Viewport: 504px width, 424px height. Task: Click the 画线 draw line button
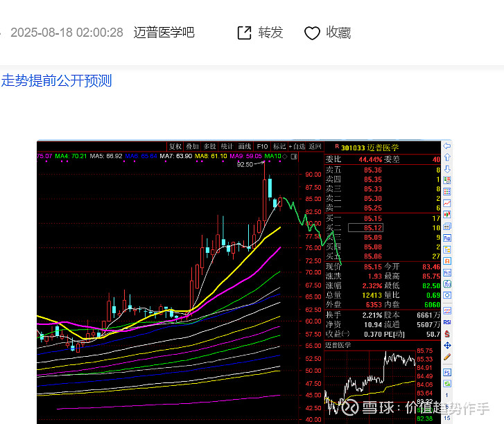click(x=244, y=146)
